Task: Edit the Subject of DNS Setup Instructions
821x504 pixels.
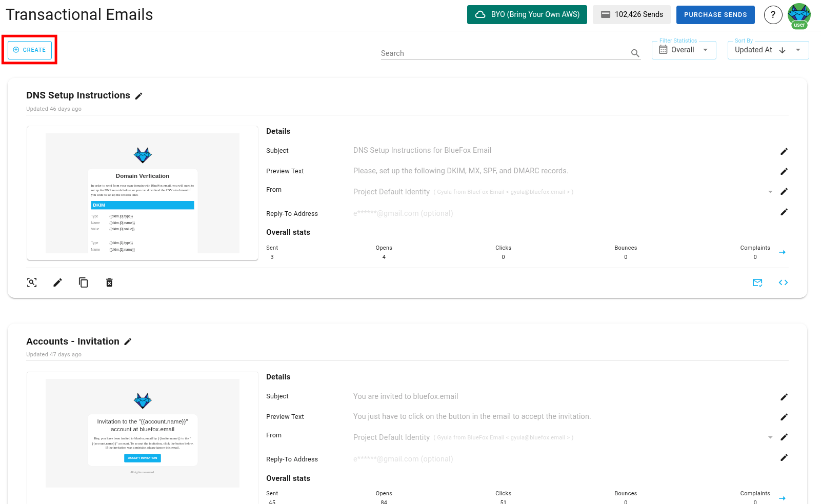Action: tap(784, 151)
